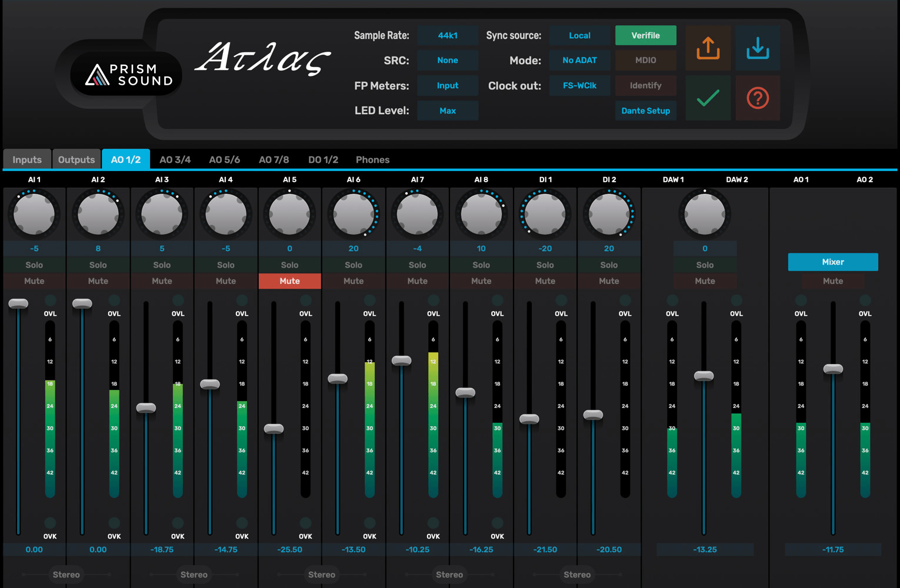Click the DAW fader handle

coord(704,376)
